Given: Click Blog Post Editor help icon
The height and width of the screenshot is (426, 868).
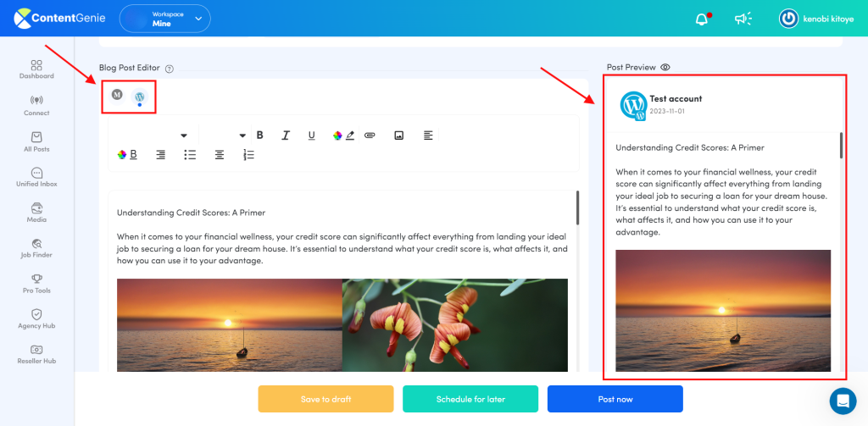Looking at the screenshot, I should 170,69.
